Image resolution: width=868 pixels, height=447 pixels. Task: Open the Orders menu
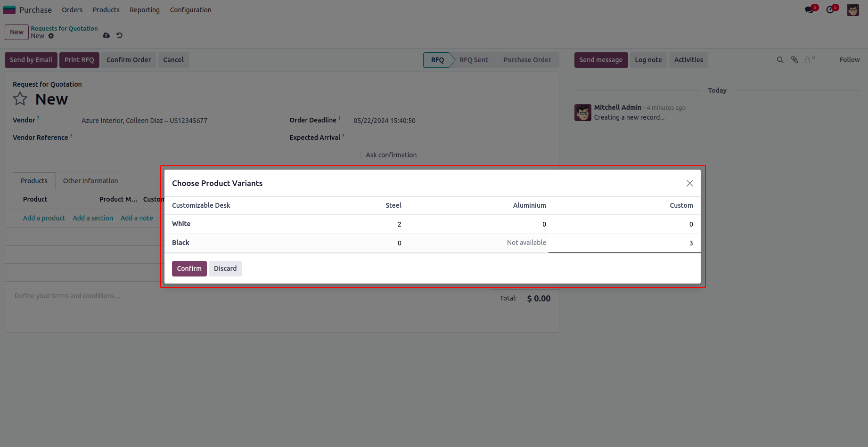click(x=72, y=10)
